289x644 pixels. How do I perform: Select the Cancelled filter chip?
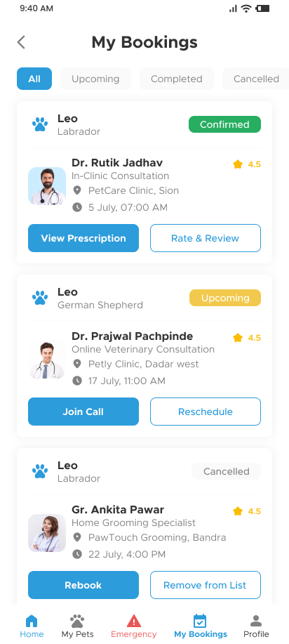point(256,79)
